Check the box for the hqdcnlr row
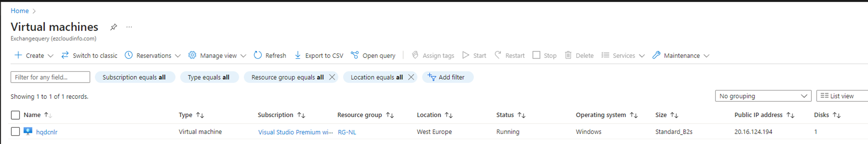The height and width of the screenshot is (144, 868). pos(15,132)
